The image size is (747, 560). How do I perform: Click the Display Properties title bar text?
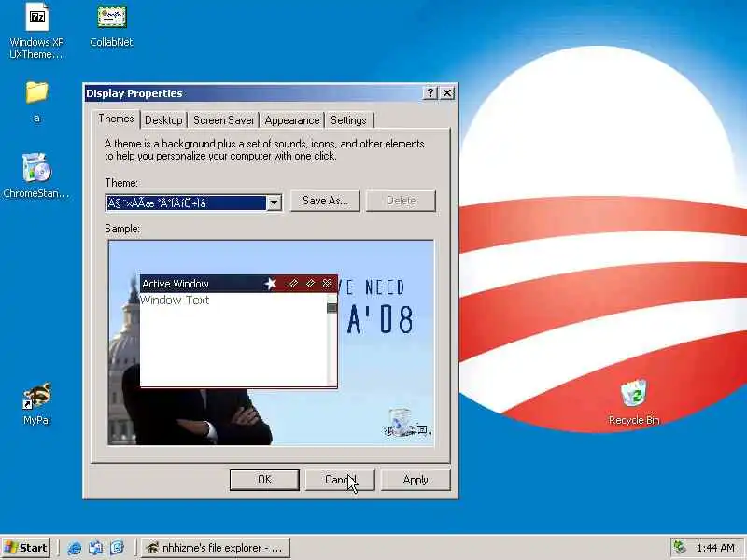coord(134,93)
